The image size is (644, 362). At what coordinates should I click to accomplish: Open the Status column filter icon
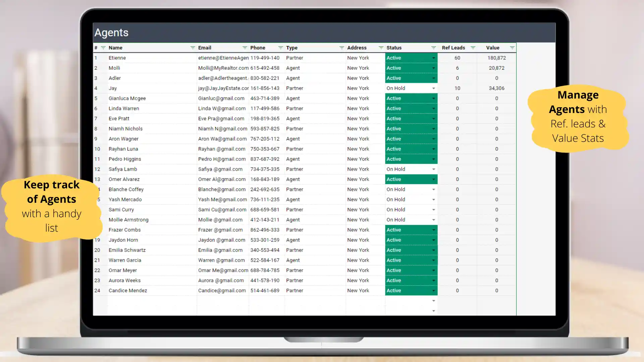433,48
